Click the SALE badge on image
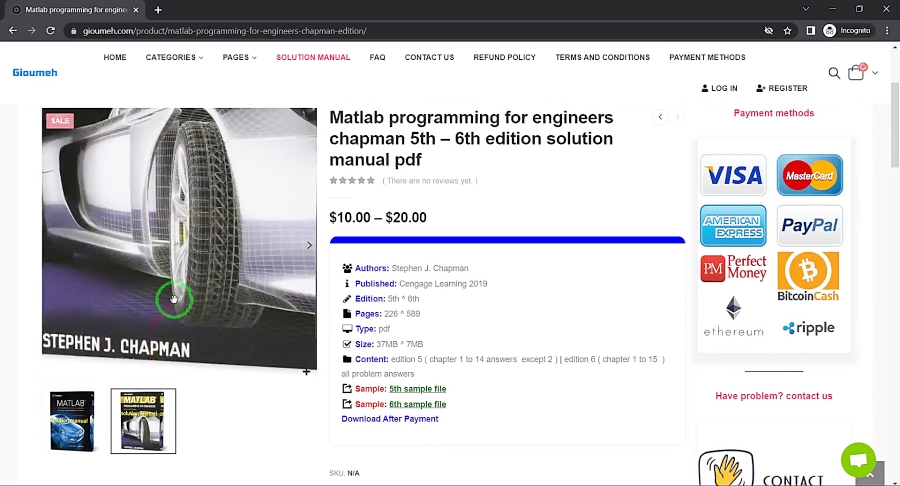Image resolution: width=900 pixels, height=486 pixels. pos(60,120)
